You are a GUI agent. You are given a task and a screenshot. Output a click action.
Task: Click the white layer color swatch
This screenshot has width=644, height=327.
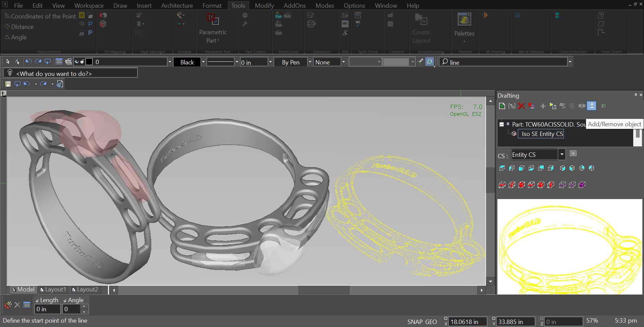tap(89, 62)
